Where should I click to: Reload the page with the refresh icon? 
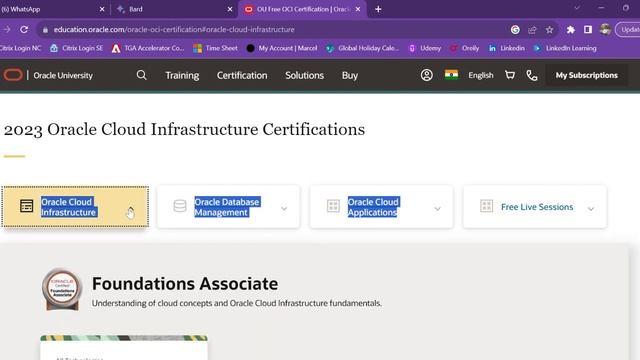click(x=24, y=29)
